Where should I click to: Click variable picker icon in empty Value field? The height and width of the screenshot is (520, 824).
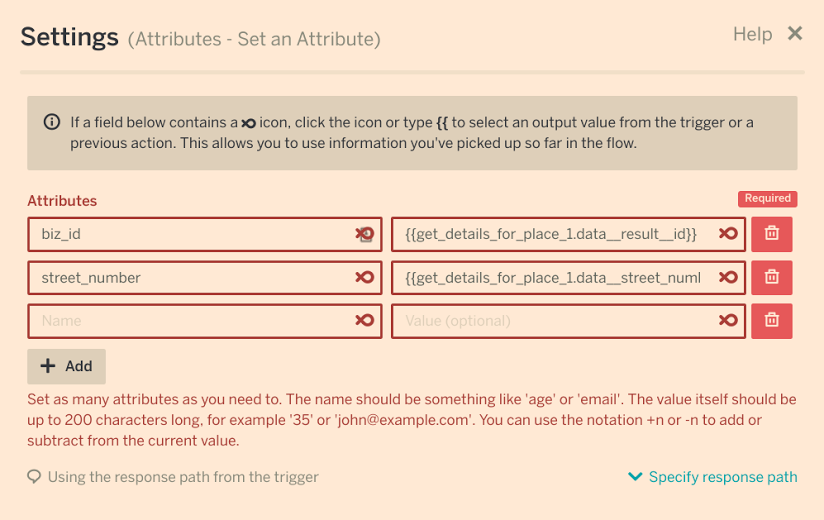click(x=729, y=321)
